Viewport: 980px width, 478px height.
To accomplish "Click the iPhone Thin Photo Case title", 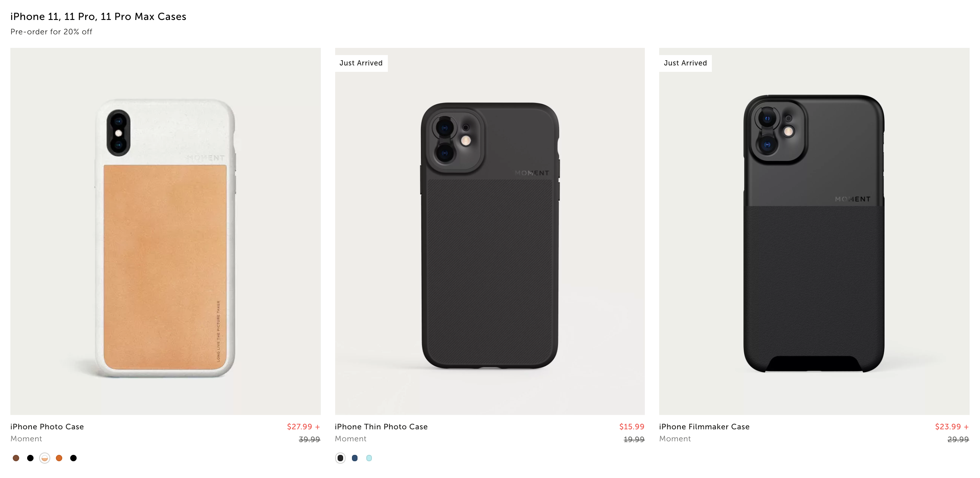I will (x=381, y=427).
